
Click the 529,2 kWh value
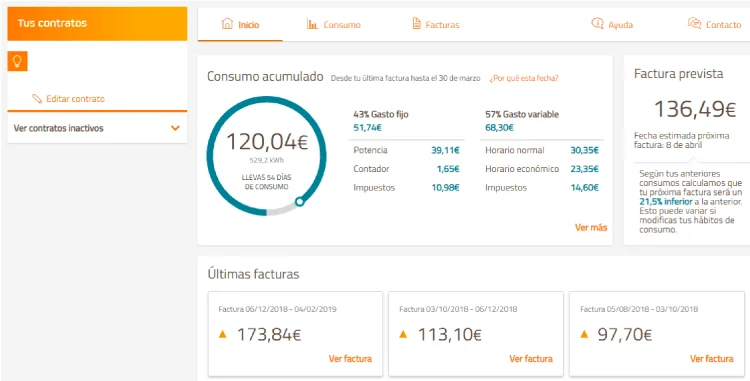[266, 160]
